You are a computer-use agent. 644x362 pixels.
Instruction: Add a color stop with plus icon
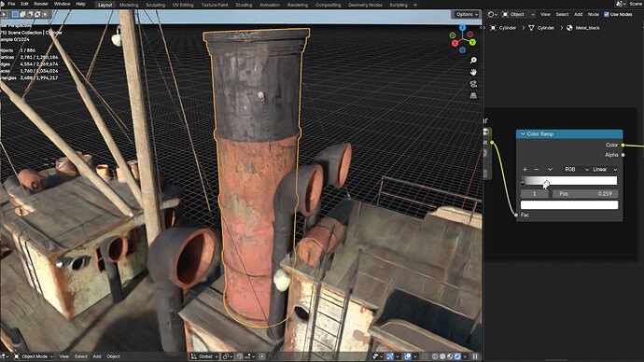(525, 169)
